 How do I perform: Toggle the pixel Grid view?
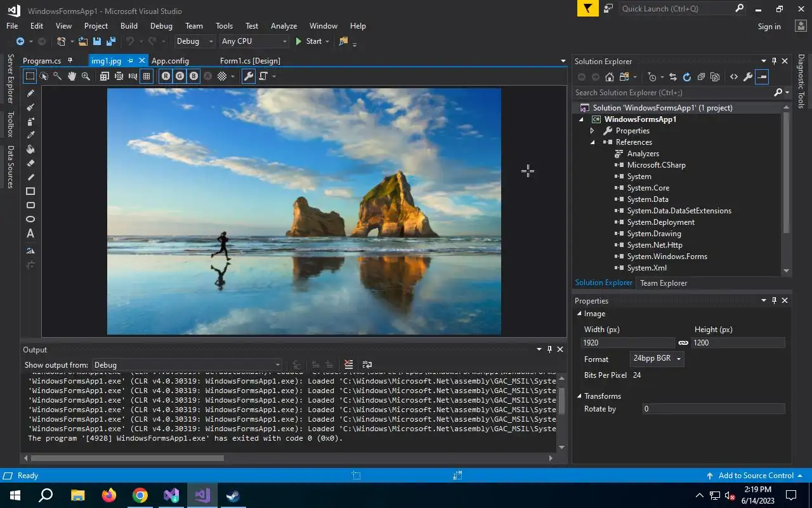(x=147, y=76)
